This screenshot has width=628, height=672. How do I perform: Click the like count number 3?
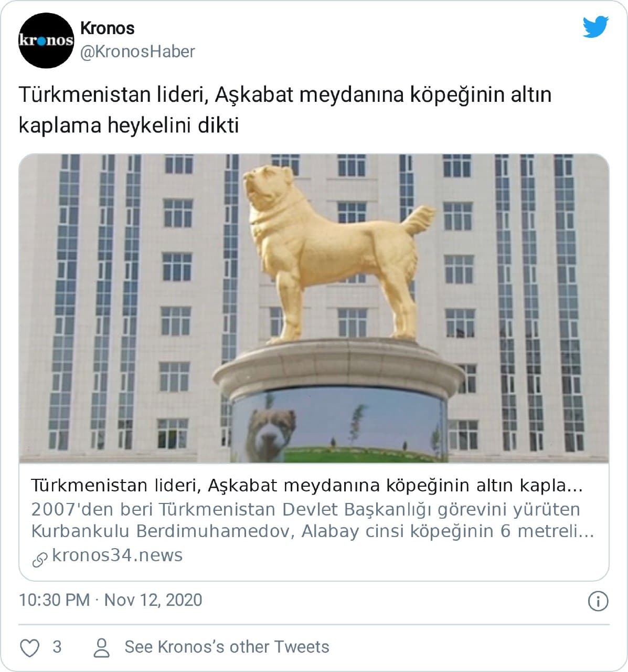pos(57,647)
